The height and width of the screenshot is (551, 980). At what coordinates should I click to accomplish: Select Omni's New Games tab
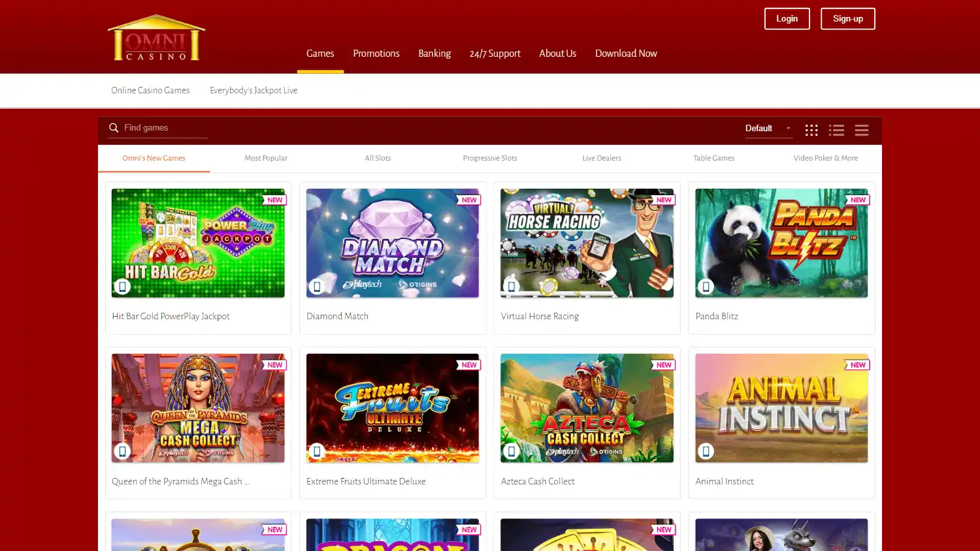(154, 158)
